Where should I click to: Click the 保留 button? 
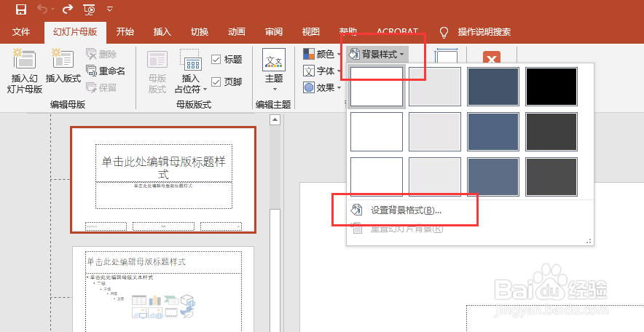(x=101, y=88)
